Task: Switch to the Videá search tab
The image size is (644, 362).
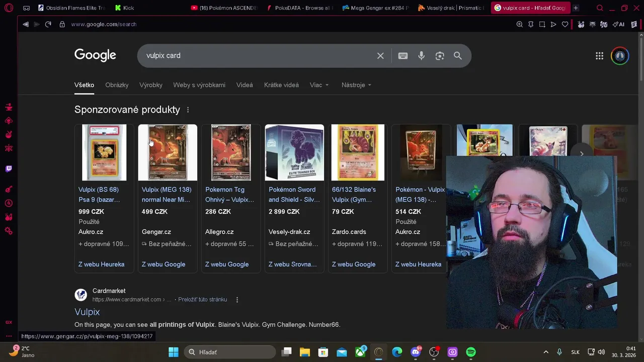Action: (x=245, y=85)
